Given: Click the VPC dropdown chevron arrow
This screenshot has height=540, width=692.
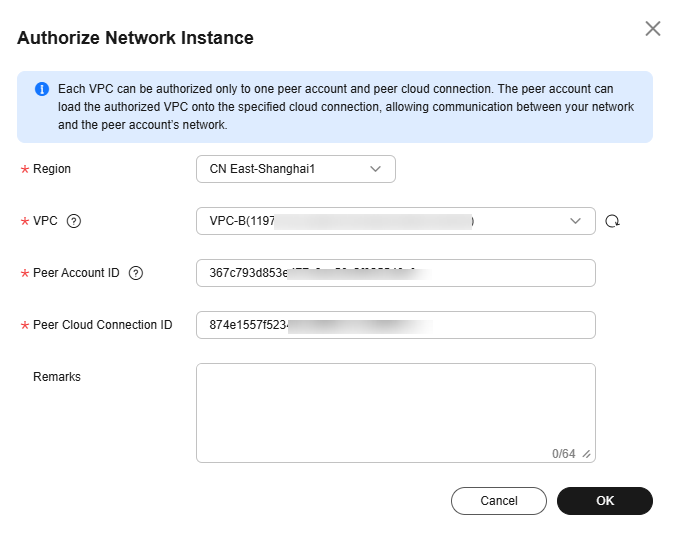Looking at the screenshot, I should (x=575, y=221).
